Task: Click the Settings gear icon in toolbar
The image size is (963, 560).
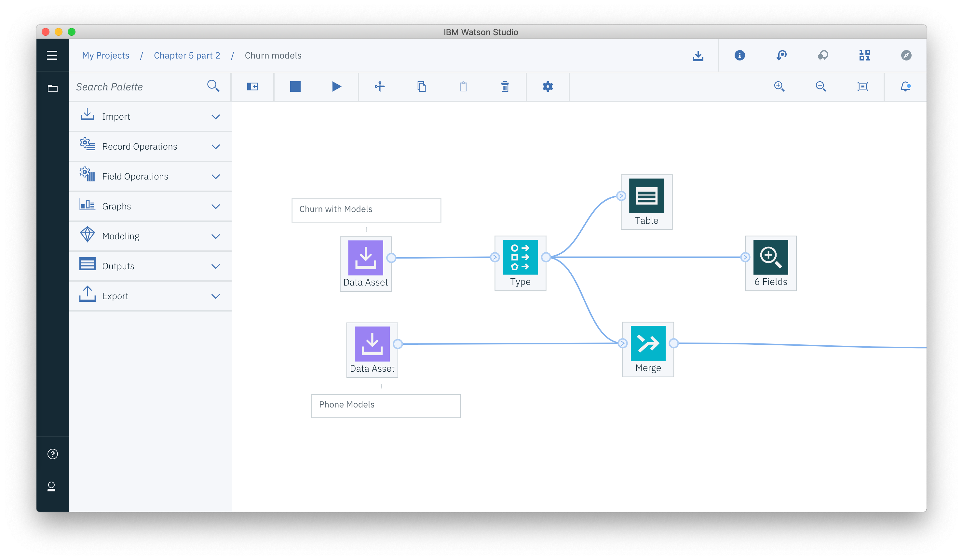Action: [x=548, y=86]
